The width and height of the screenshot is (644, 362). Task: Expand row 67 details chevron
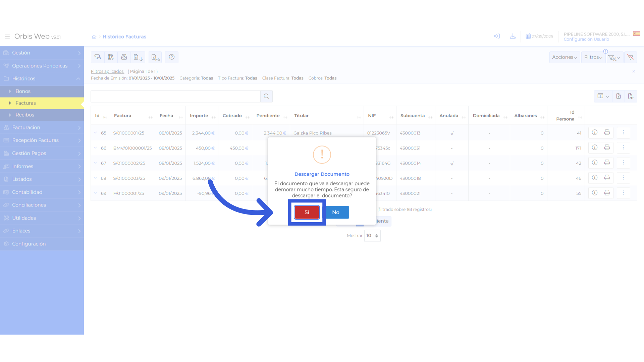click(95, 163)
